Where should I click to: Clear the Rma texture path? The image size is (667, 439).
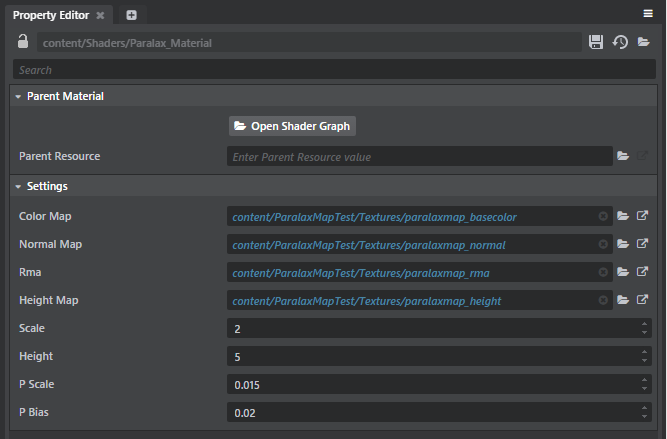(x=603, y=272)
